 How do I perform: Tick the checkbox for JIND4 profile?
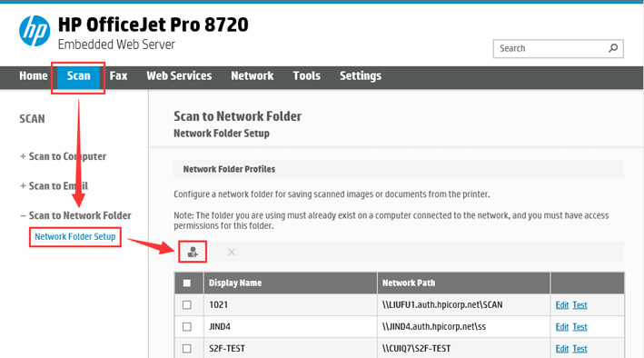(187, 327)
